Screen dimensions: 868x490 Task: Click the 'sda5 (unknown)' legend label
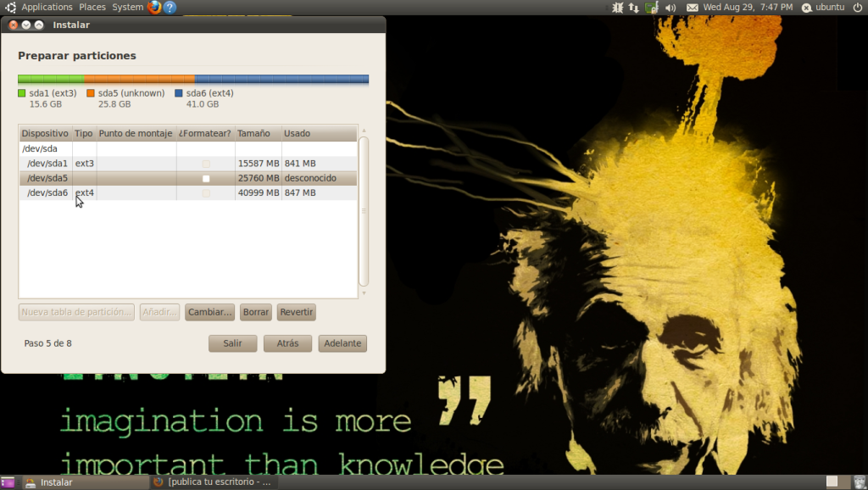(131, 93)
